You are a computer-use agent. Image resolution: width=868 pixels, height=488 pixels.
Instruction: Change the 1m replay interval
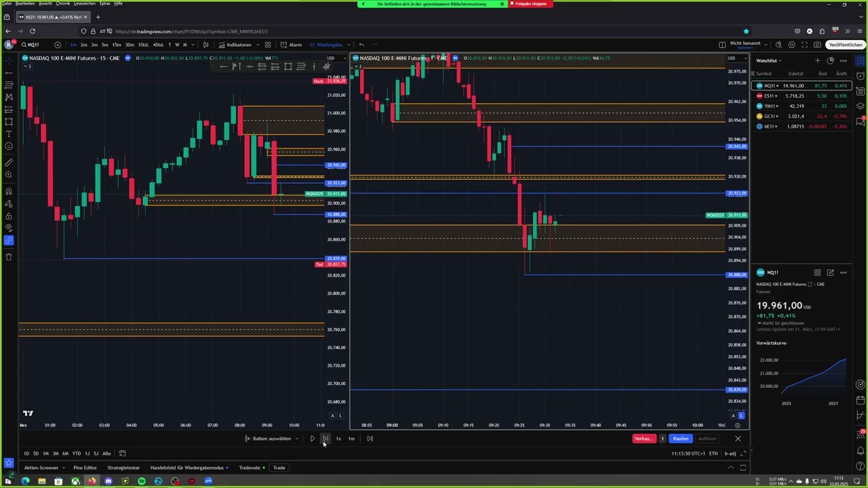point(351,439)
